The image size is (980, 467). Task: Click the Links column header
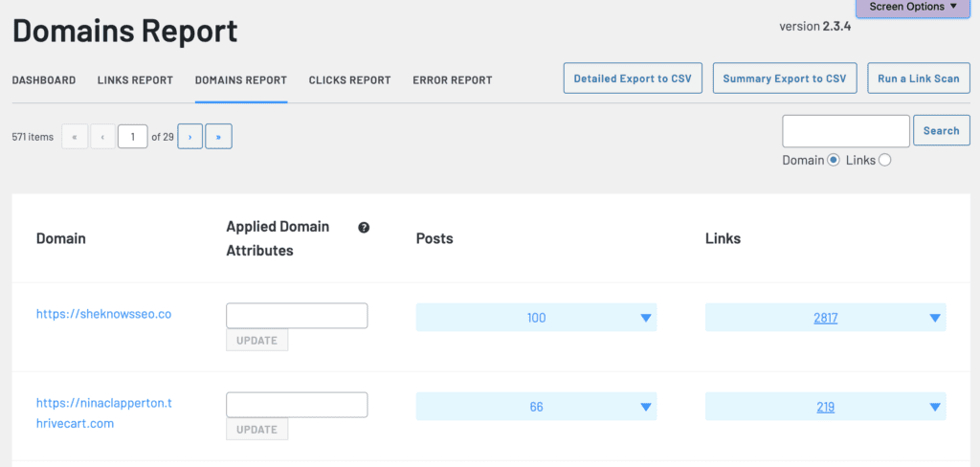(x=724, y=238)
